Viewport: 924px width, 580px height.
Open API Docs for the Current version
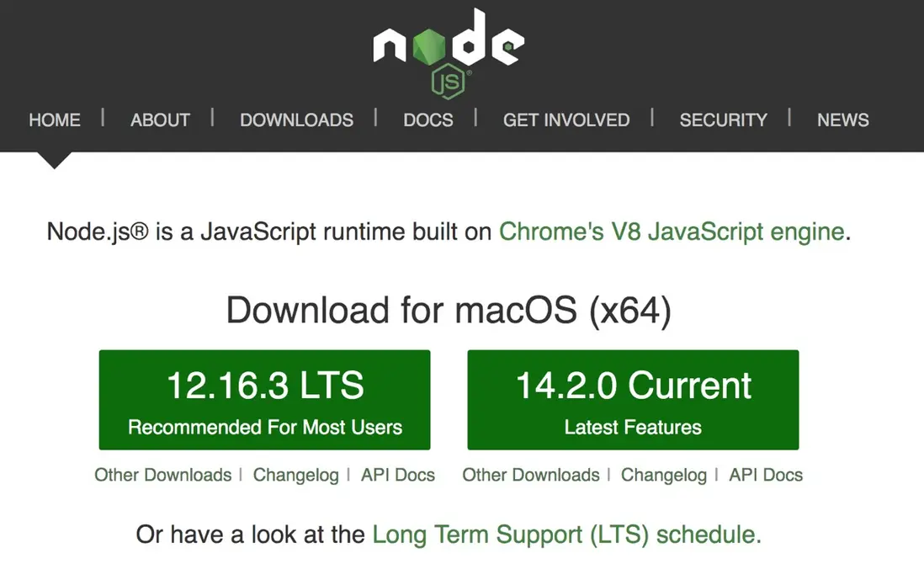tap(766, 475)
